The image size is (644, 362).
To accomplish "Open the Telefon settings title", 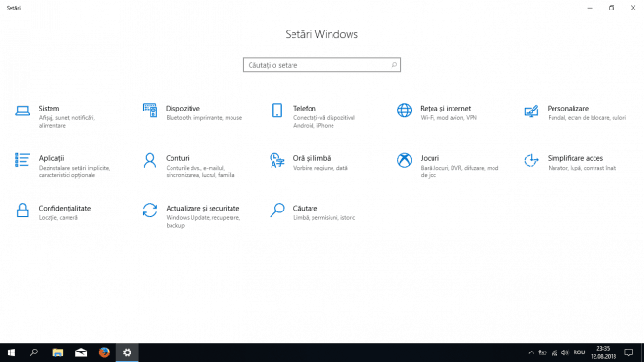I will (304, 108).
